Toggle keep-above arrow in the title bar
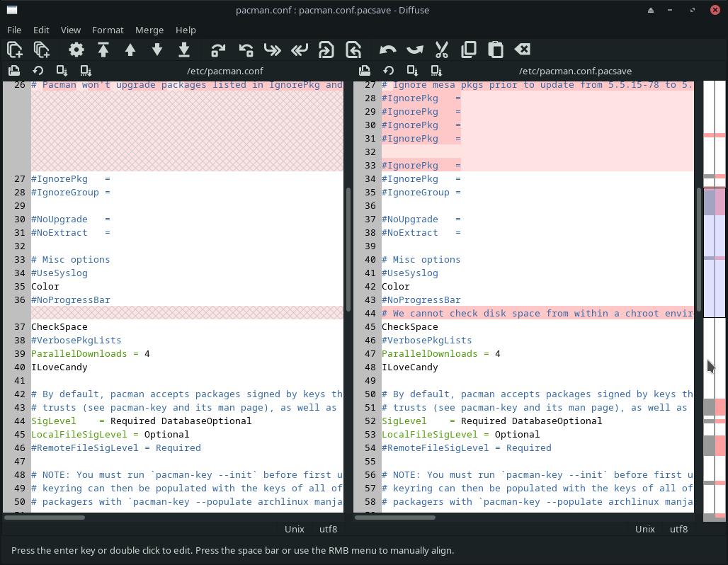Viewport: 728px width, 565px height. click(651, 10)
